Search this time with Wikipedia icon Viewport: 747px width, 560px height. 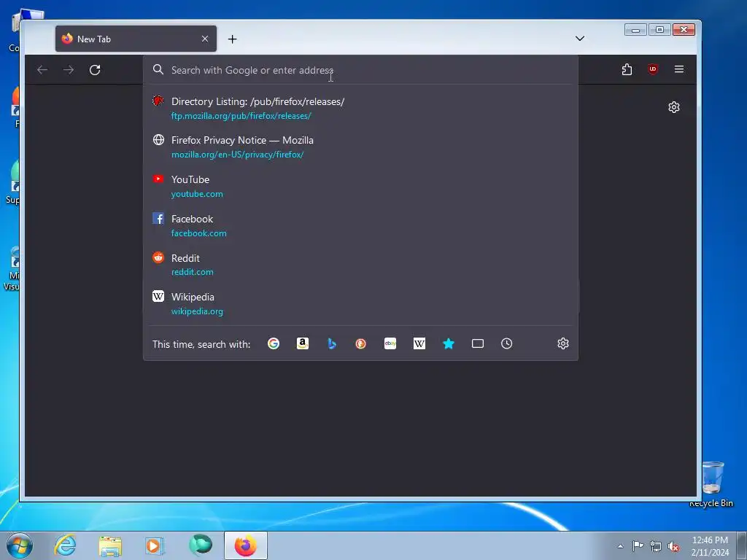pyautogui.click(x=419, y=343)
